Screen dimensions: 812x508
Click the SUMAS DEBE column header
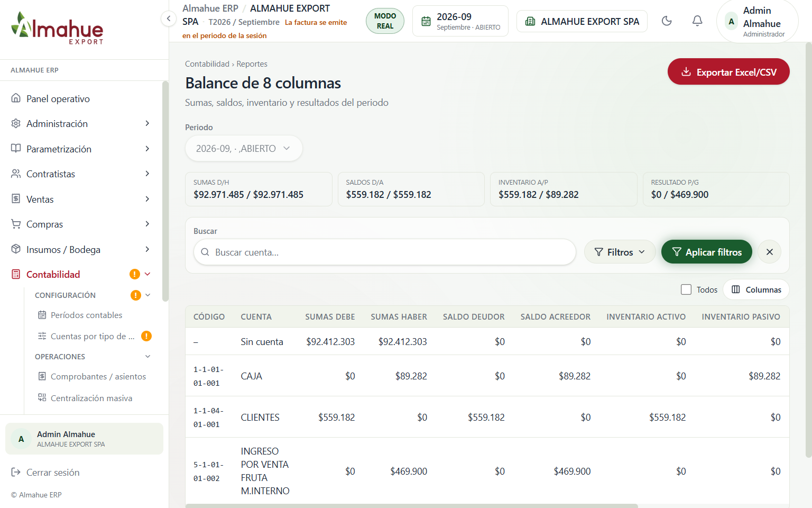click(330, 317)
